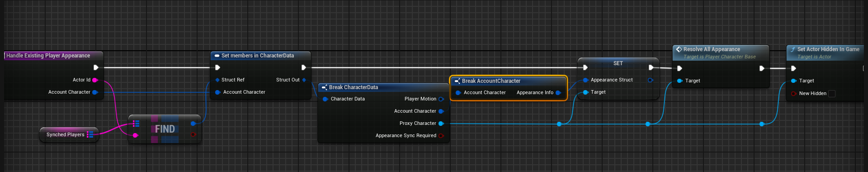Click the FIND node red boolean output pin
Screen dimensions: 868x172
tap(193, 134)
